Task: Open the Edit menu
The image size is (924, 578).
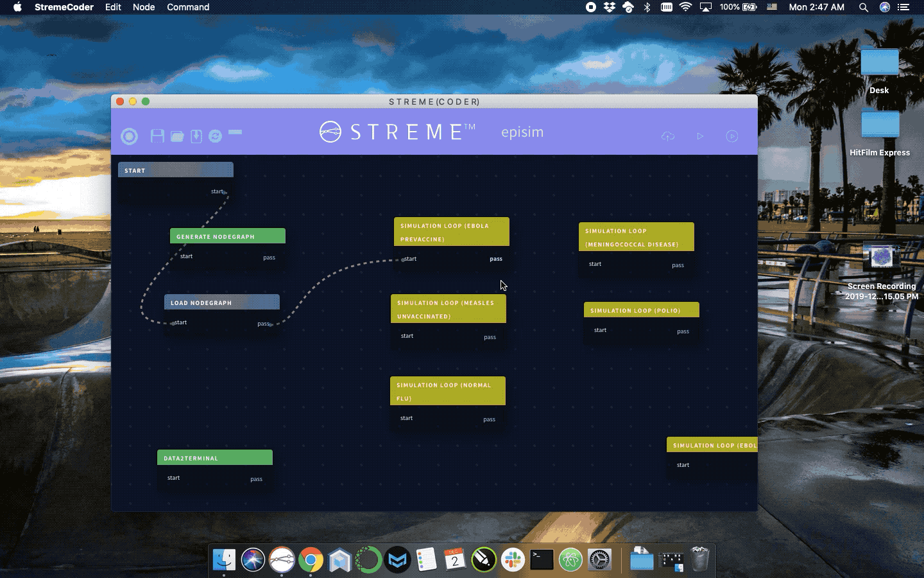Action: 113,7
